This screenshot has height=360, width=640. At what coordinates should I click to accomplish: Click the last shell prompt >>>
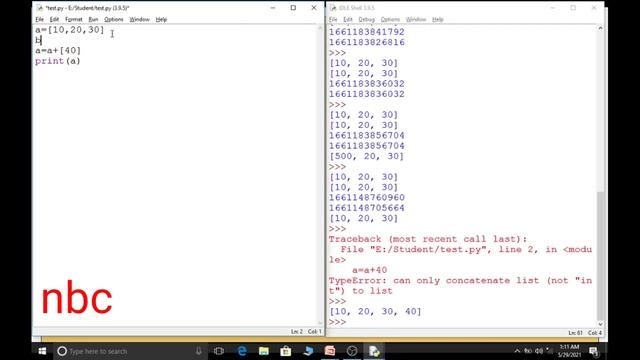pyautogui.click(x=337, y=322)
